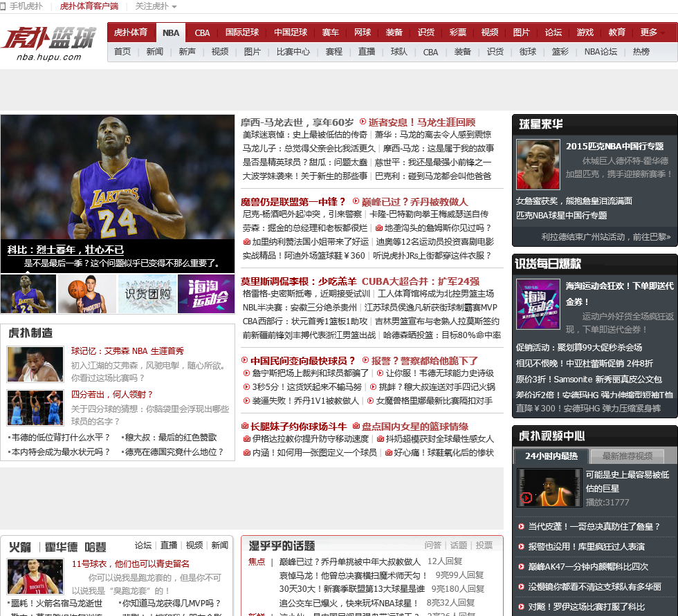Open 论坛 link in the 火箭 section
Screen dimensions: 678x616
[x=143, y=545]
